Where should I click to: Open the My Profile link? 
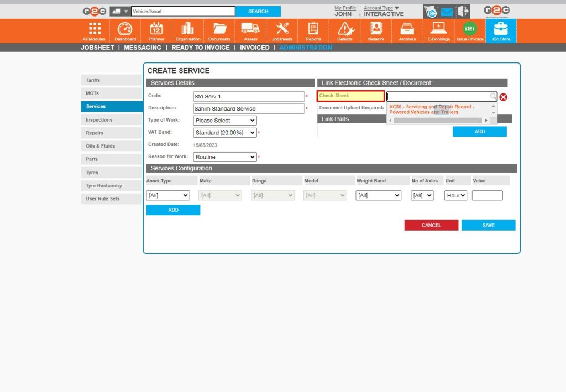345,8
